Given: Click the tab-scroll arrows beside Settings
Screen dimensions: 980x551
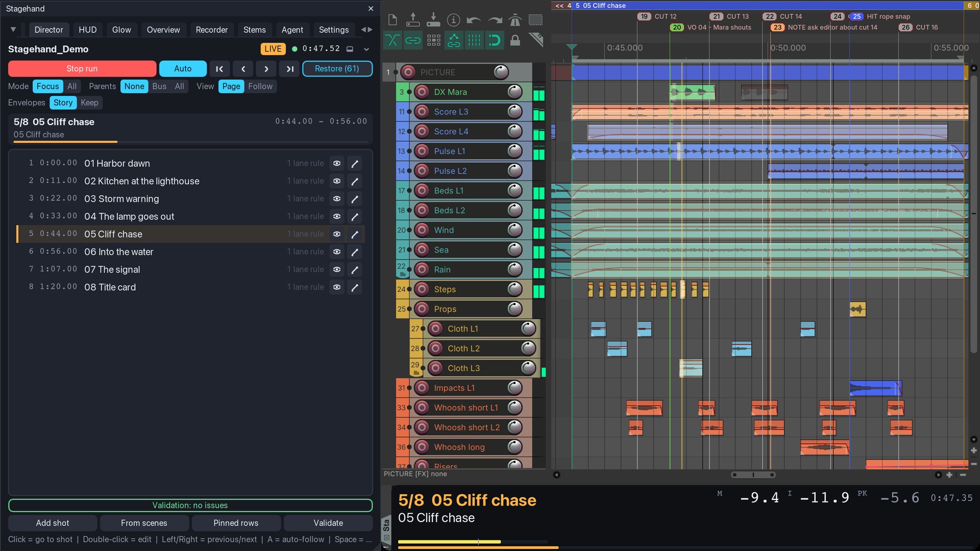Looking at the screenshot, I should pyautogui.click(x=366, y=30).
